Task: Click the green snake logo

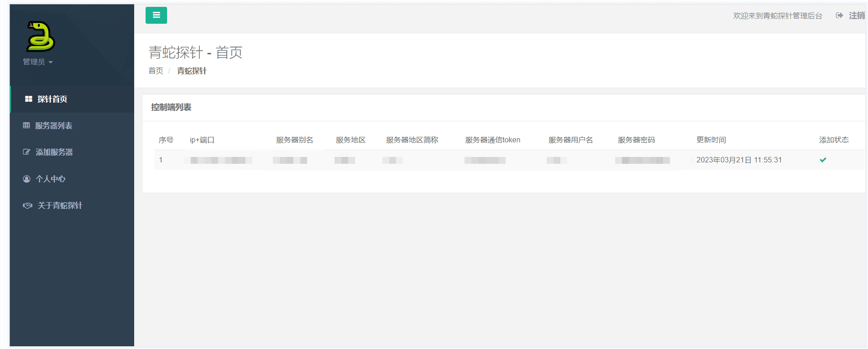Action: coord(40,36)
